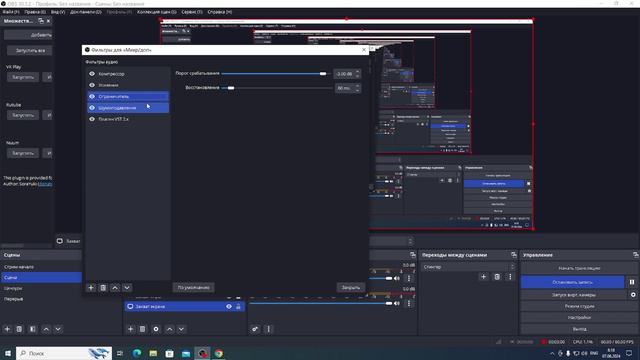Move selected filter down in filter list

click(127, 287)
